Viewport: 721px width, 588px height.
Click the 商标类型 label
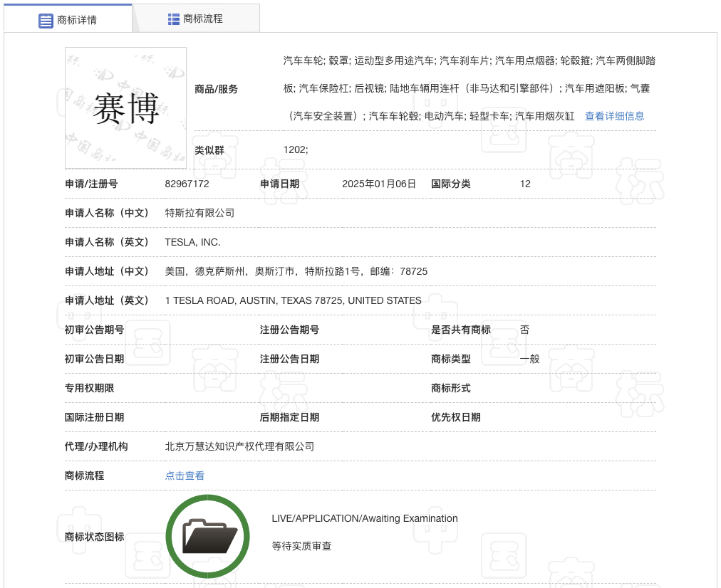pyautogui.click(x=450, y=359)
